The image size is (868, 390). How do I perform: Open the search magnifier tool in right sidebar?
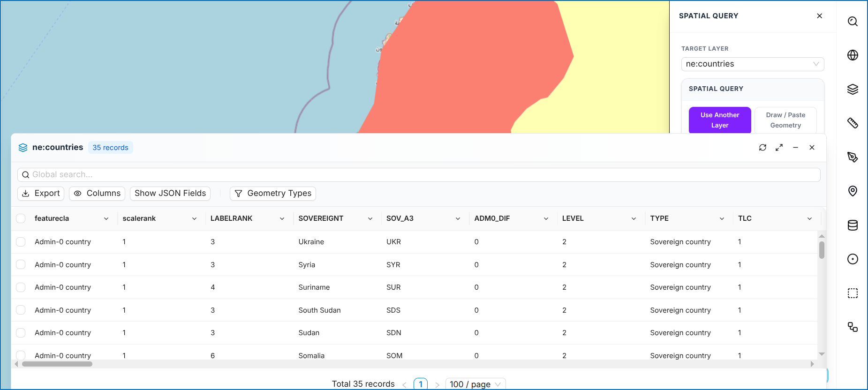click(x=853, y=22)
